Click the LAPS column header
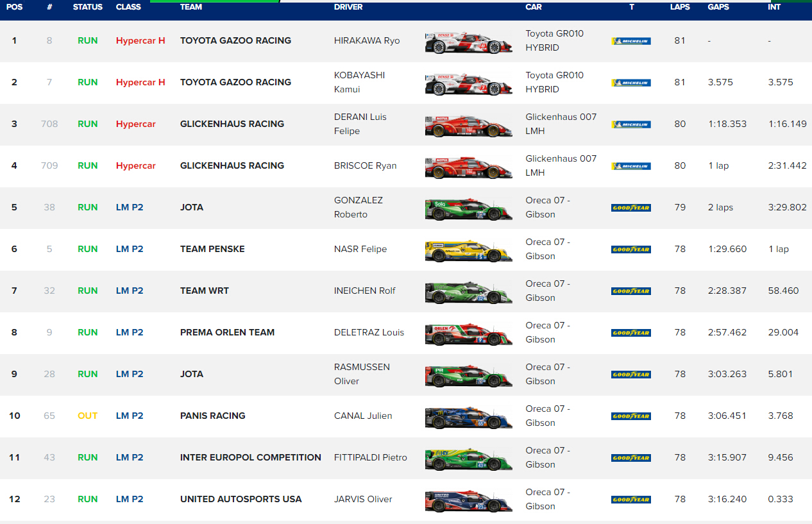Image resolution: width=812 pixels, height=524 pixels. 680,7
